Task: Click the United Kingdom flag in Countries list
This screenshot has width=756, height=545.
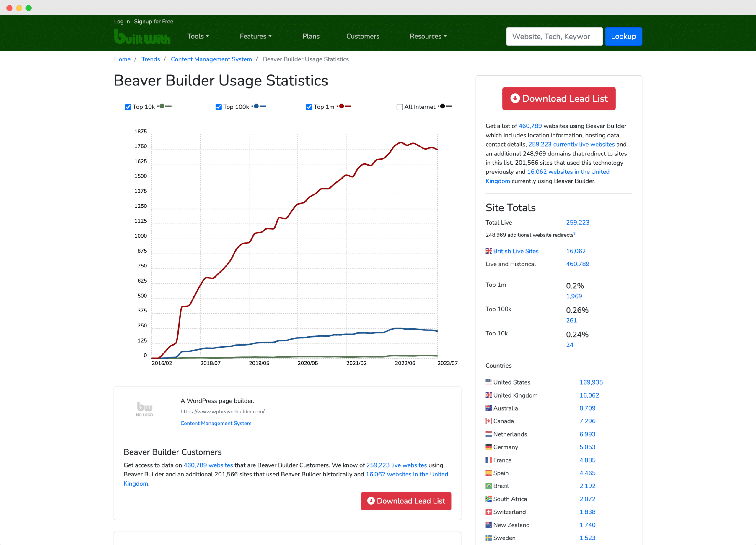Action: (488, 395)
